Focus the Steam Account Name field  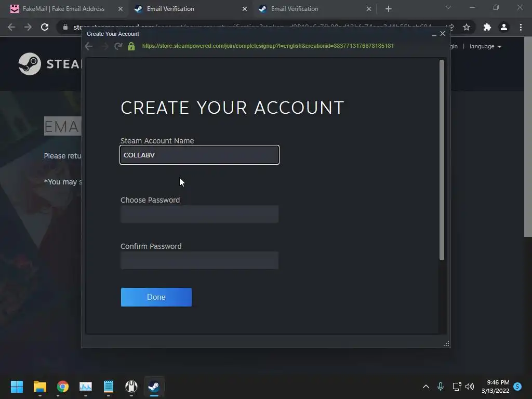[199, 155]
